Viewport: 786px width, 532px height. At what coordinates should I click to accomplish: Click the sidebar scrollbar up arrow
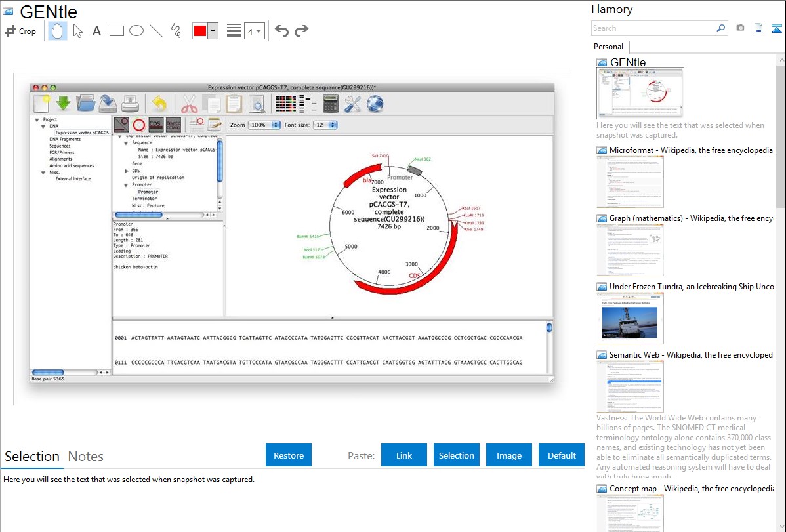coord(781,60)
